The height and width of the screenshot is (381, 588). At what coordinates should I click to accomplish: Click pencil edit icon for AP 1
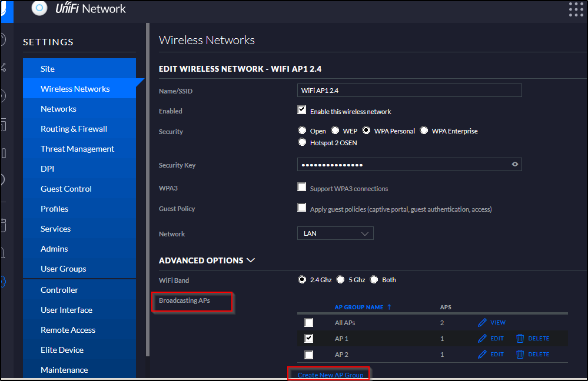click(x=482, y=339)
